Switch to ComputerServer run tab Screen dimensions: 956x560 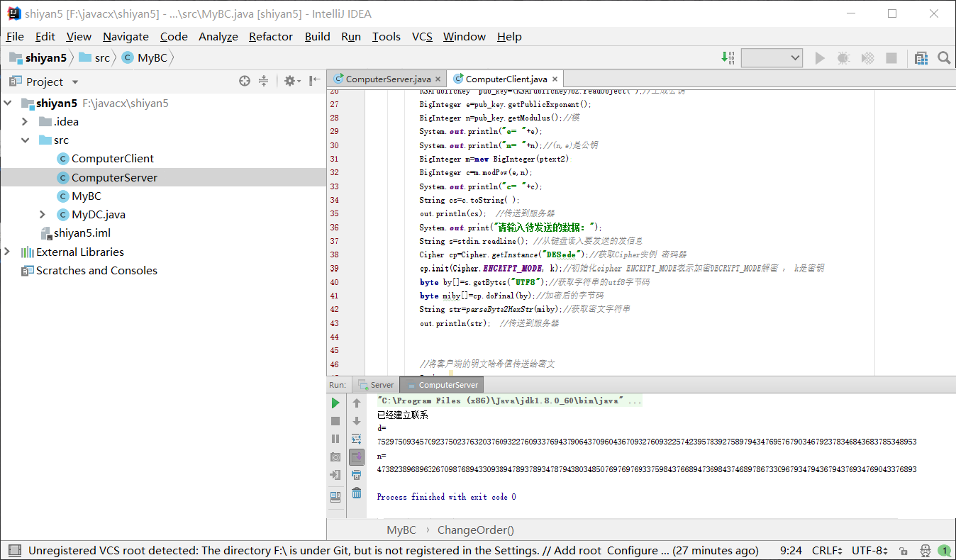pyautogui.click(x=442, y=385)
